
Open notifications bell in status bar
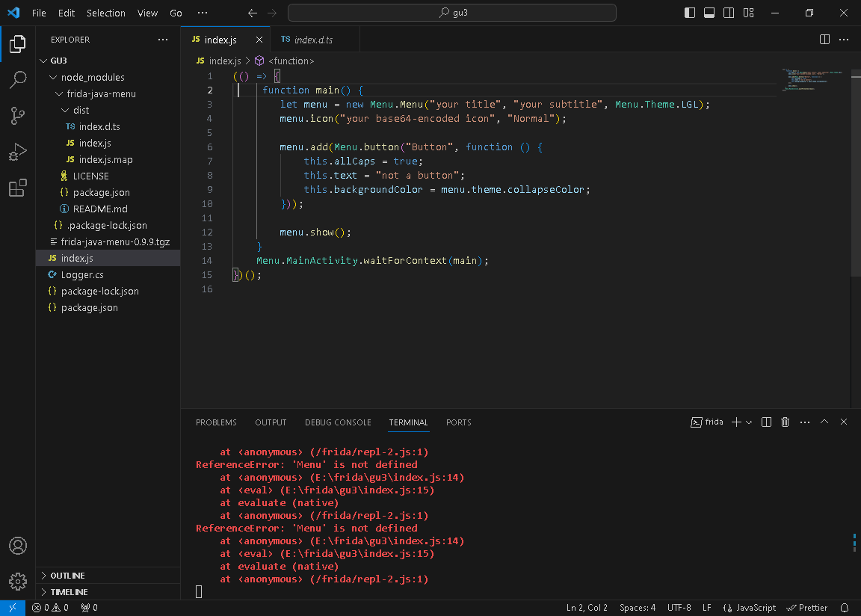coord(845,608)
